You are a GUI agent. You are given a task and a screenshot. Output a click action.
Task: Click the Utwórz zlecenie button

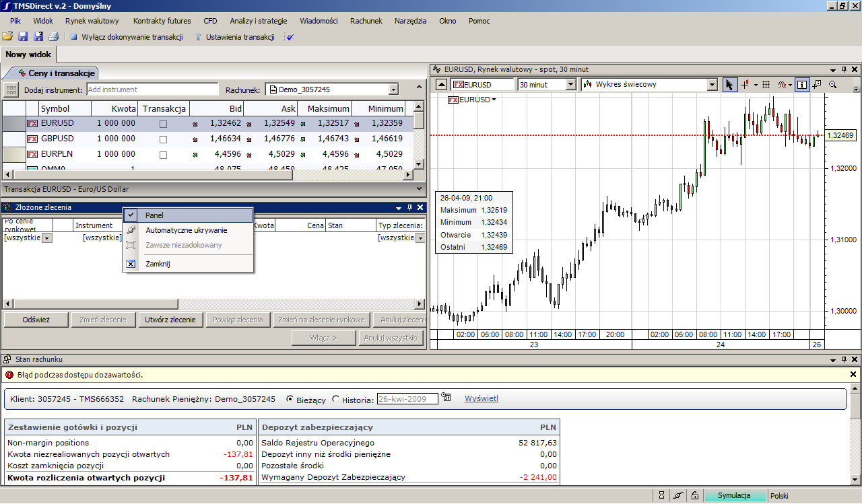170,320
